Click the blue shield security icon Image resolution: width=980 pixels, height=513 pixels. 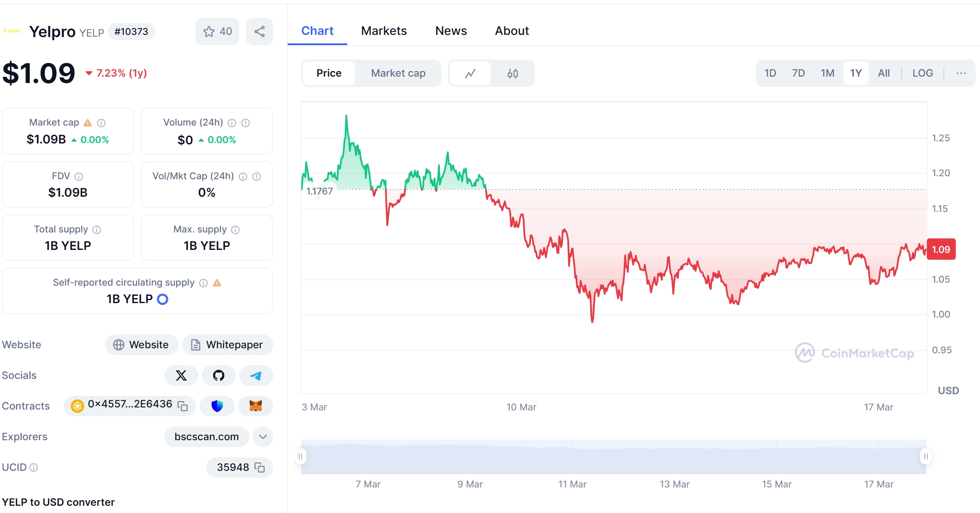click(x=217, y=406)
